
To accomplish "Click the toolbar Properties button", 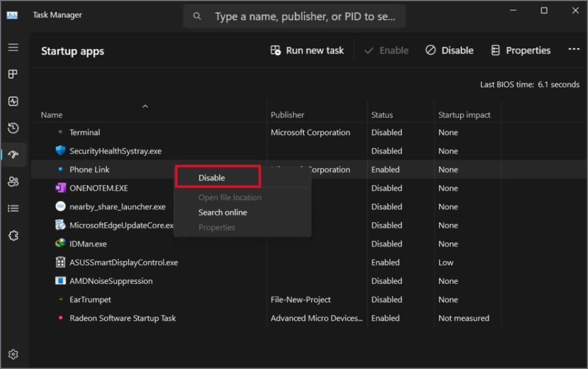I will coord(520,51).
